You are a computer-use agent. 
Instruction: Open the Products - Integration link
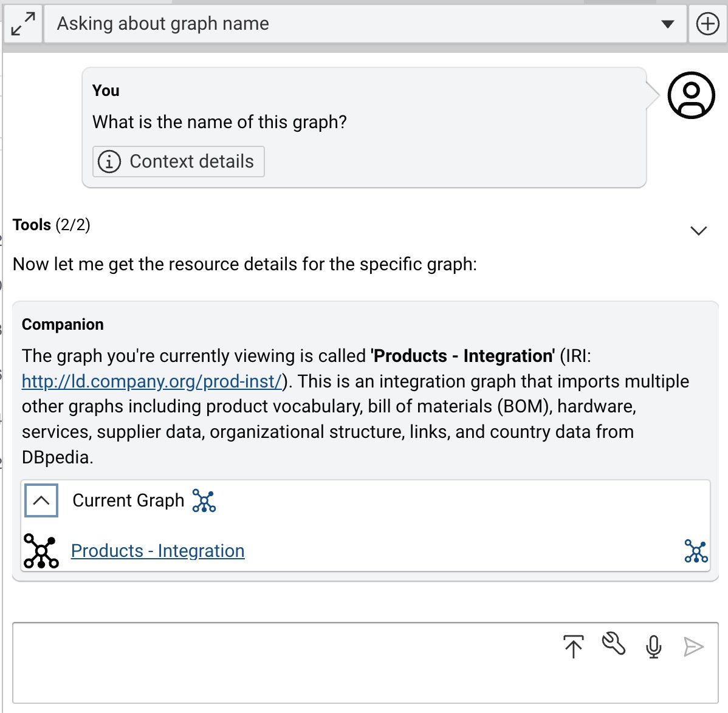pos(158,551)
